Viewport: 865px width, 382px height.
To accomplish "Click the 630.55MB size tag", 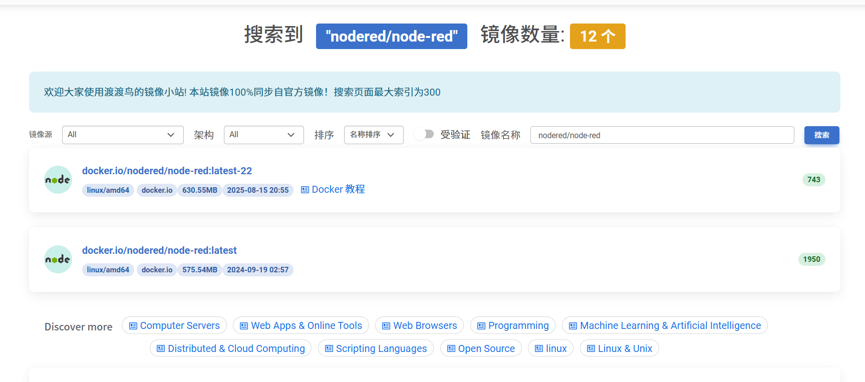I will [199, 190].
